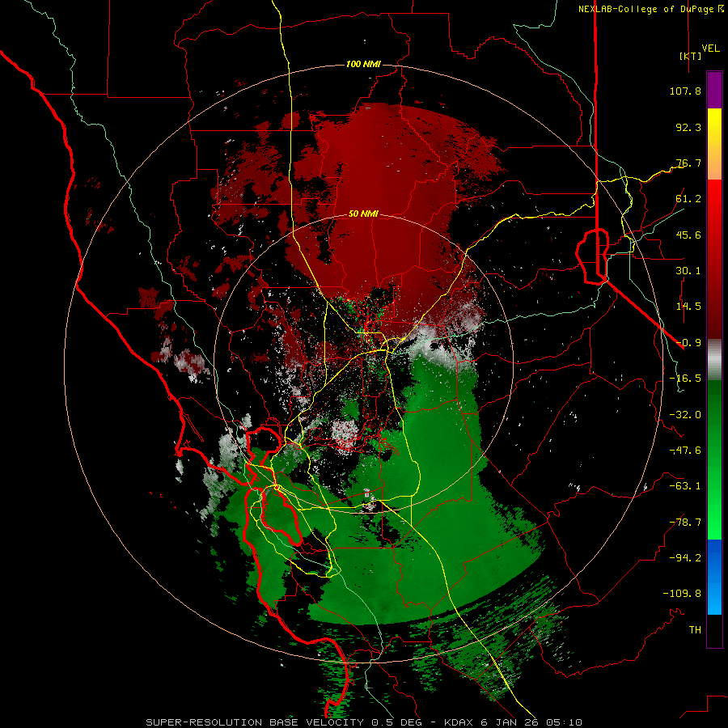This screenshot has height=728, width=728.
Task: Select the [KT] units label
Action: point(691,56)
